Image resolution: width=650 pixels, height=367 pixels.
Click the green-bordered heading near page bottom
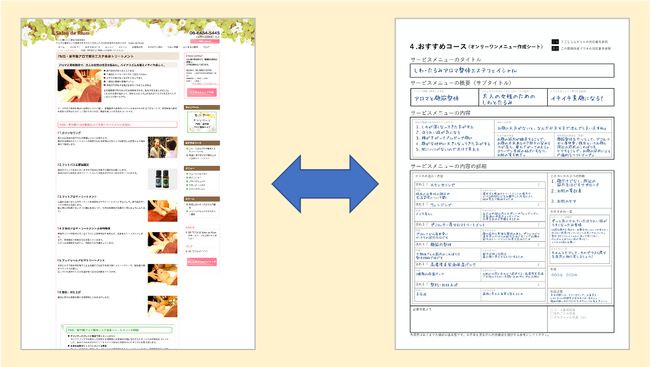coord(119,330)
